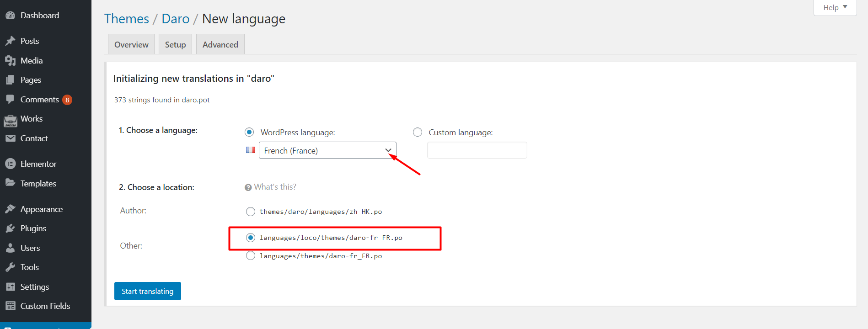Click the Dashboard gauge icon in sidebar
The image size is (868, 329).
pos(10,16)
